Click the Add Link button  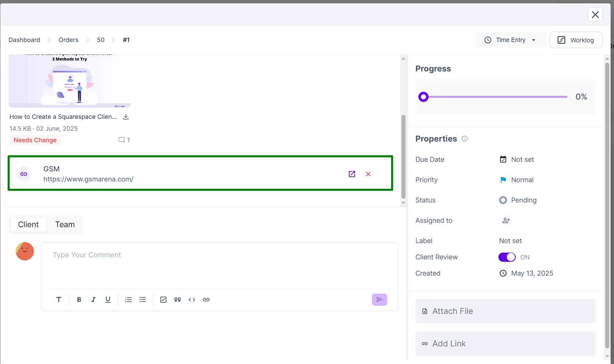[x=505, y=344]
